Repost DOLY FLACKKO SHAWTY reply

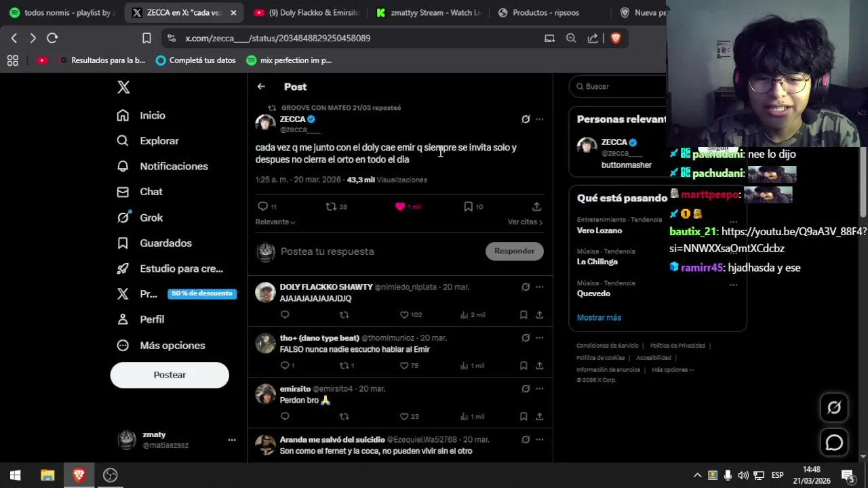(344, 315)
